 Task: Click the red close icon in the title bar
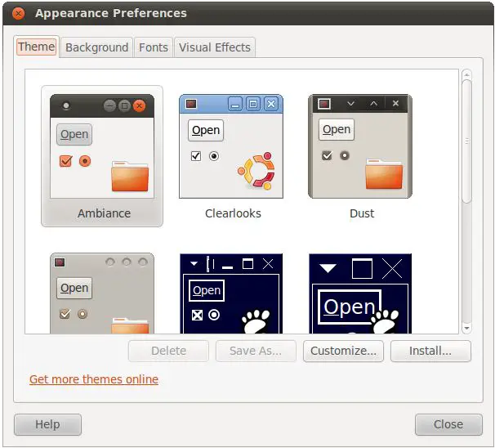(x=18, y=13)
